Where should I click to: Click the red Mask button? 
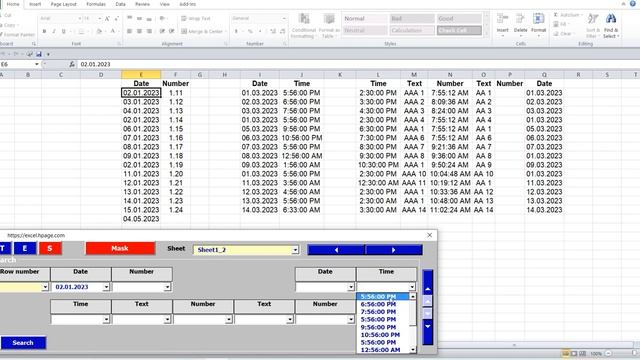pyautogui.click(x=120, y=248)
